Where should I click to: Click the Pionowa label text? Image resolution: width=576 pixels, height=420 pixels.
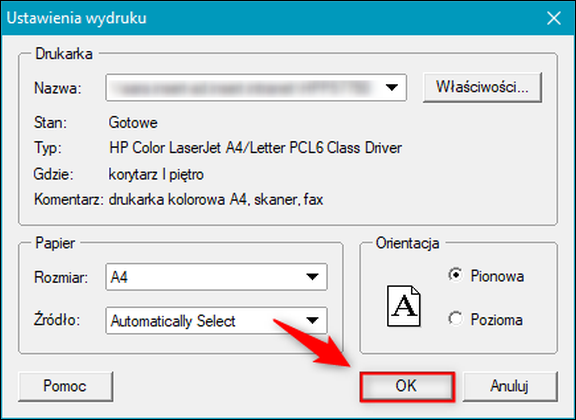click(x=497, y=276)
